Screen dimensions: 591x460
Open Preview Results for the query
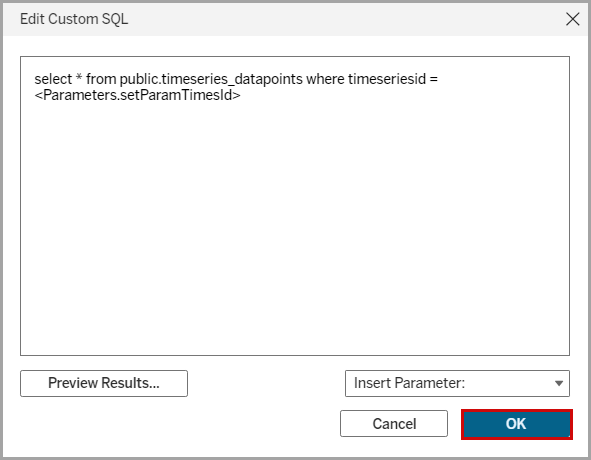click(x=104, y=383)
